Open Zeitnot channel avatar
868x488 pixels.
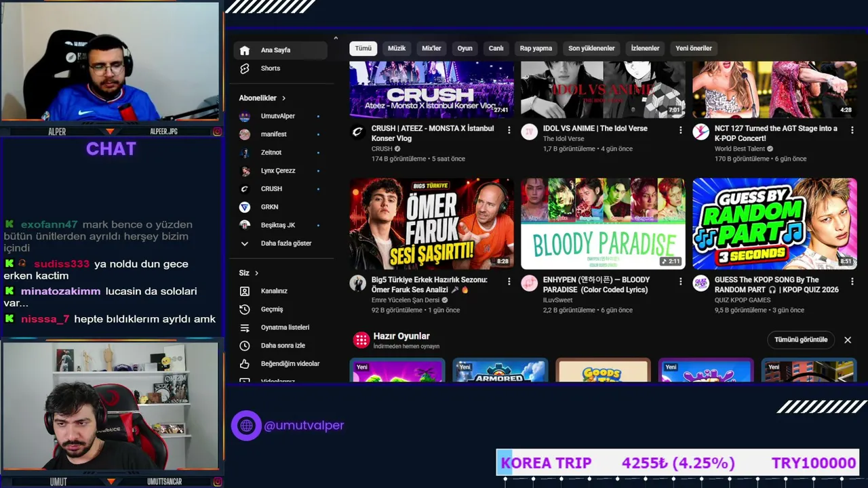tap(245, 152)
